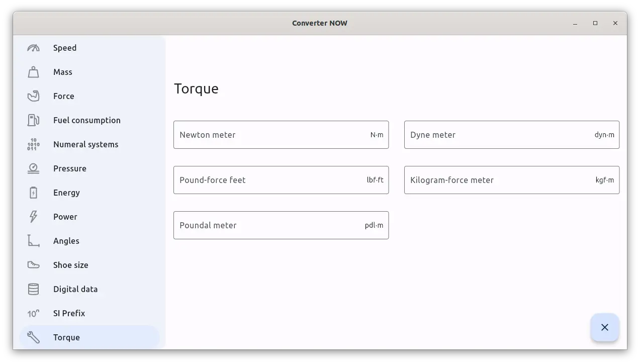Click the Shoe size sneaker icon
Image resolution: width=640 pixels, height=364 pixels.
[33, 265]
